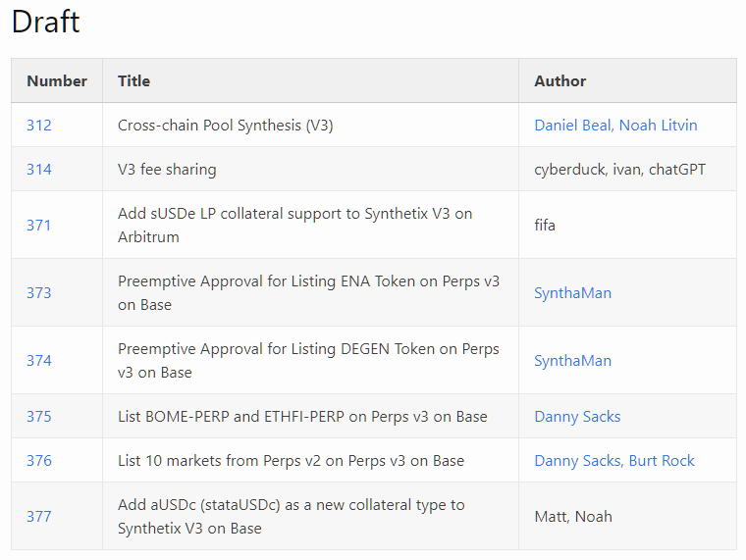Open proposal number 376 link

(x=39, y=460)
